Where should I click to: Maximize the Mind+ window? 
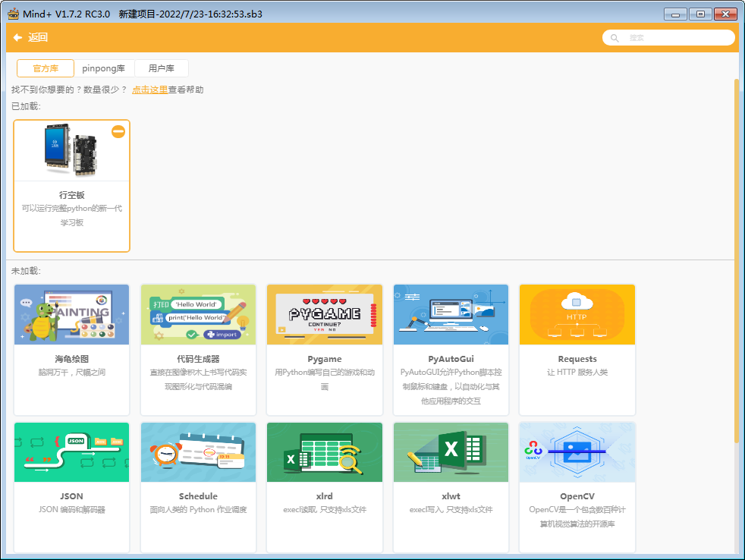tap(700, 14)
